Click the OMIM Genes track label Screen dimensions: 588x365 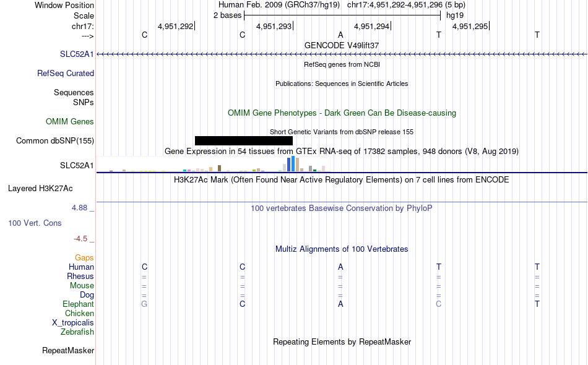[70, 122]
